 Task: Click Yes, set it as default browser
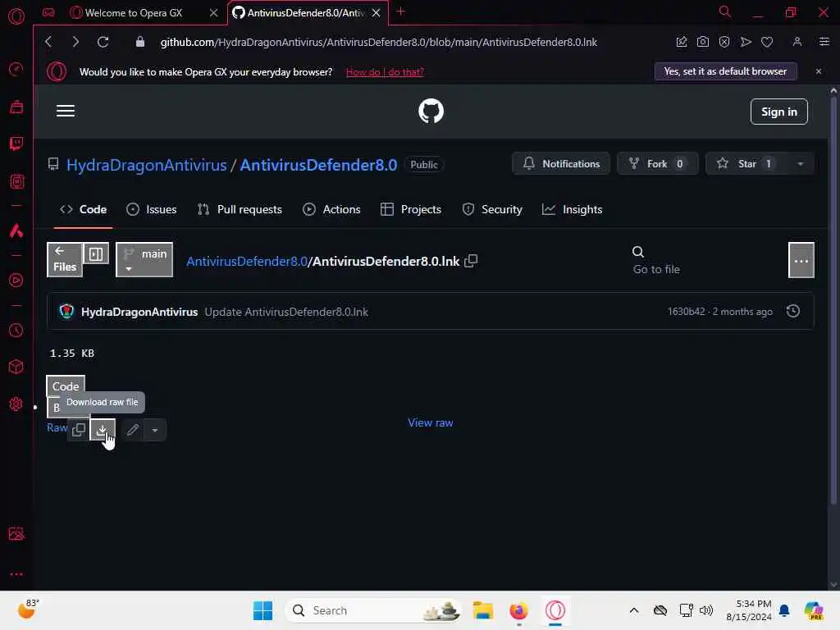click(x=725, y=71)
